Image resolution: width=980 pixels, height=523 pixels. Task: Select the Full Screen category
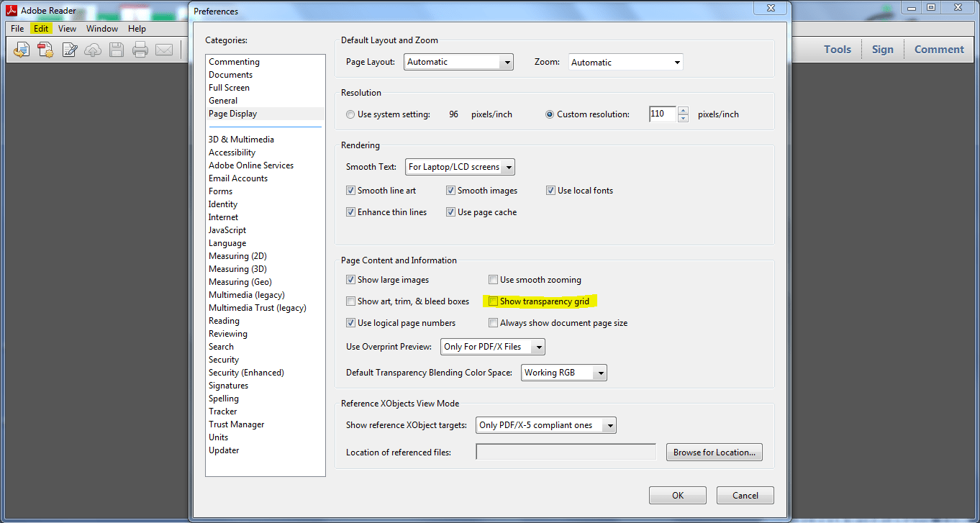pyautogui.click(x=229, y=88)
